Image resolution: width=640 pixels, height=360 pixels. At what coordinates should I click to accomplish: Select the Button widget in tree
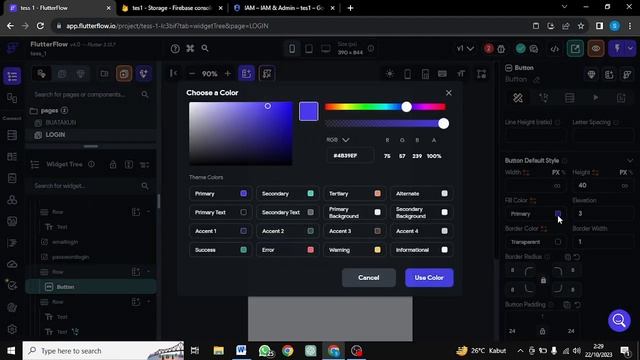[91, 287]
